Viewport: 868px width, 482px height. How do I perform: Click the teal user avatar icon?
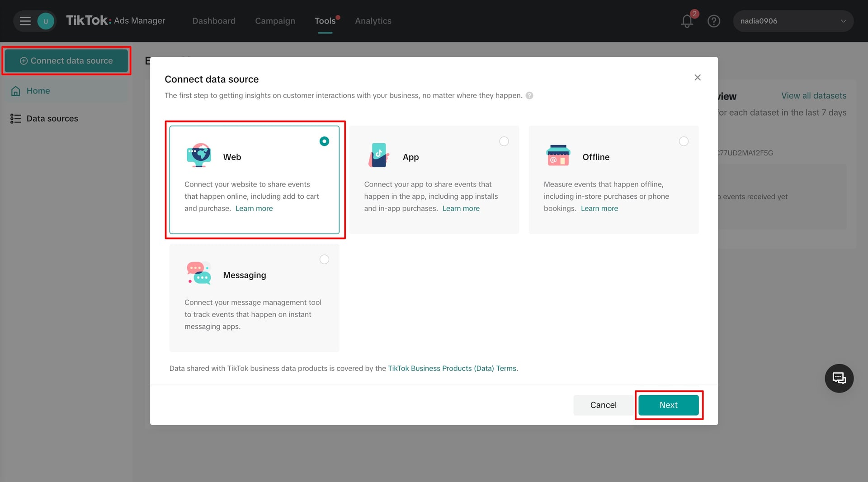click(x=46, y=21)
